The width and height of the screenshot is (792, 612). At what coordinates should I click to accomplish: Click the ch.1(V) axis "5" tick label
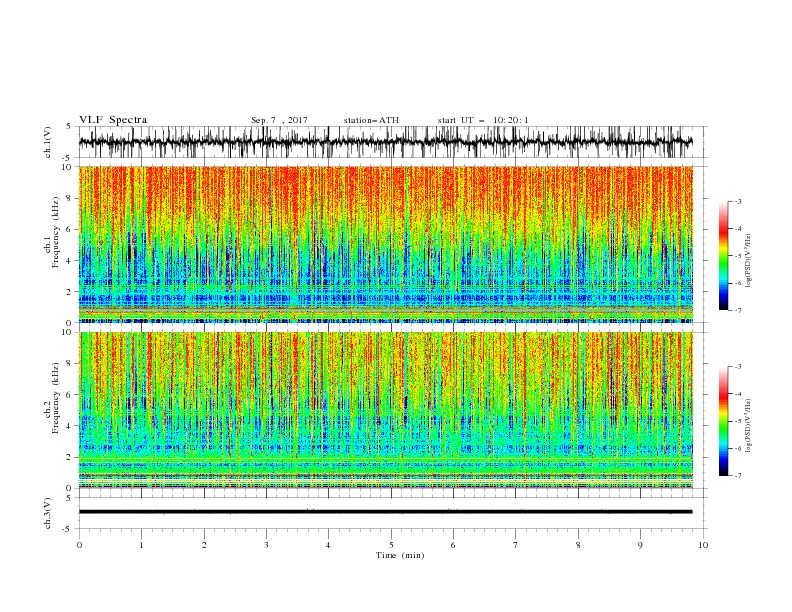point(69,127)
